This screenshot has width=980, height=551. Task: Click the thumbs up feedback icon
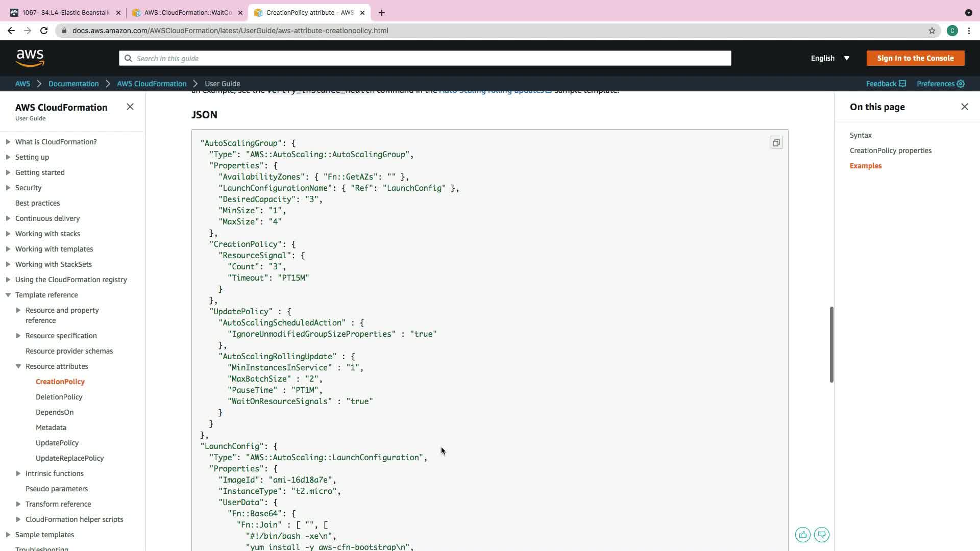pos(802,535)
